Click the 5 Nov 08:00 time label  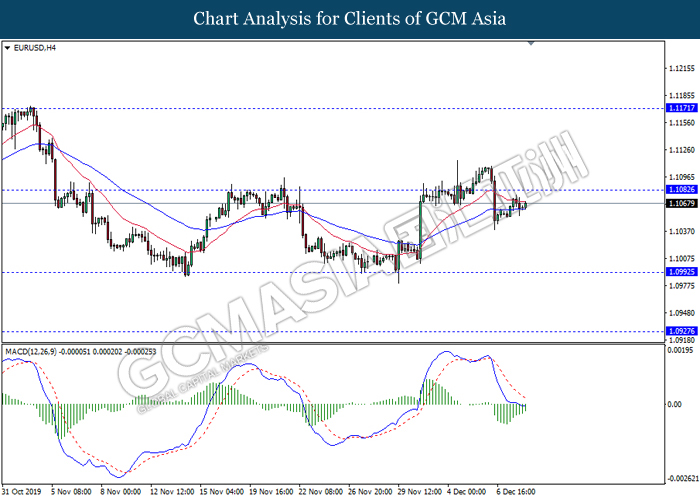(71, 492)
